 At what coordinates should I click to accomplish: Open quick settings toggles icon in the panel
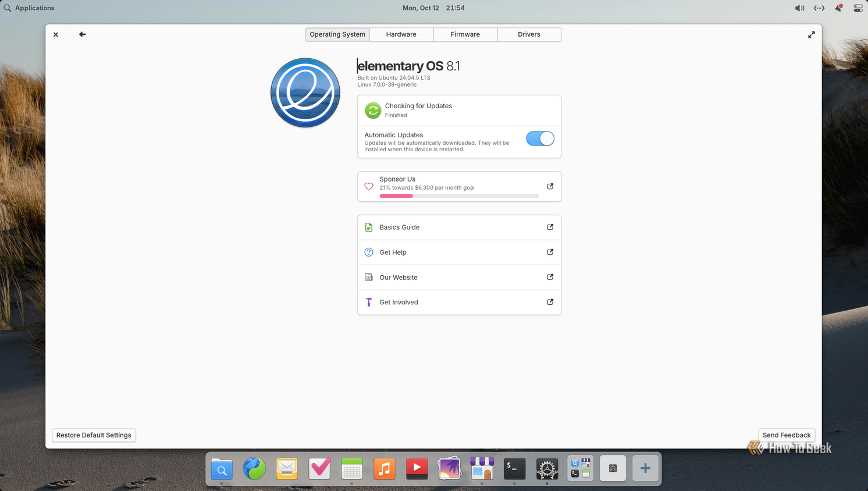point(858,8)
